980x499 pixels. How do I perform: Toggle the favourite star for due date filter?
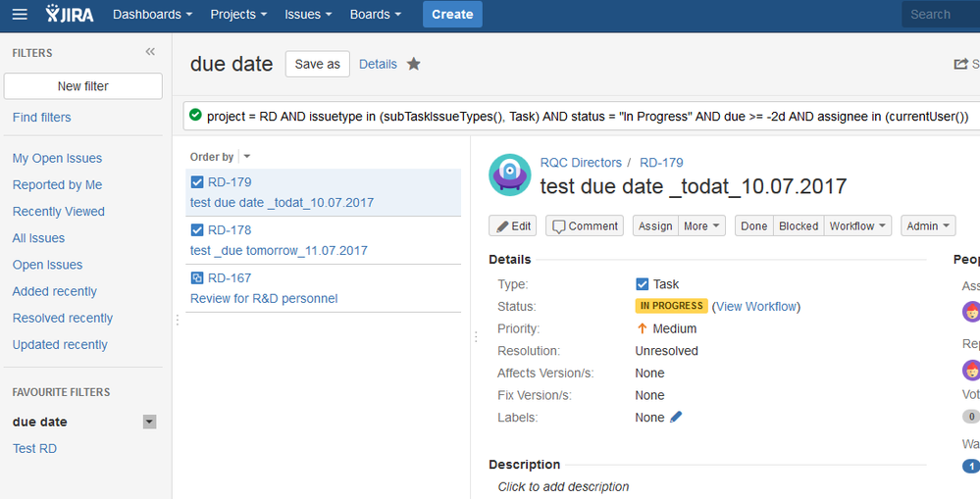[x=414, y=64]
